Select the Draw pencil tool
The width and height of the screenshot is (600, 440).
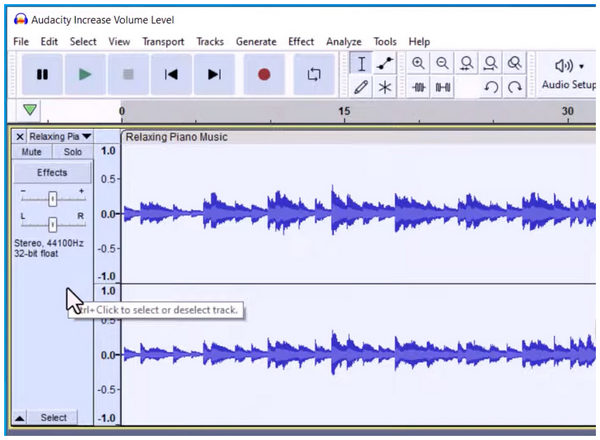pos(361,87)
